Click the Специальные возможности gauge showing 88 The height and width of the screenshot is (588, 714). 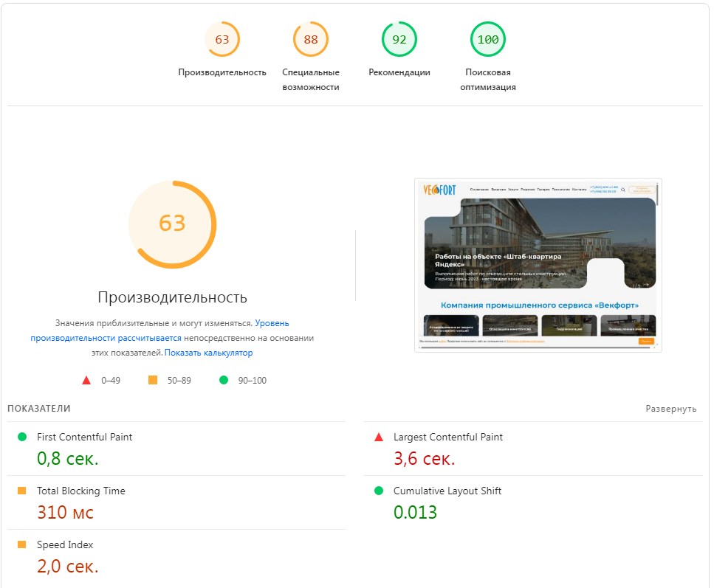pos(311,41)
